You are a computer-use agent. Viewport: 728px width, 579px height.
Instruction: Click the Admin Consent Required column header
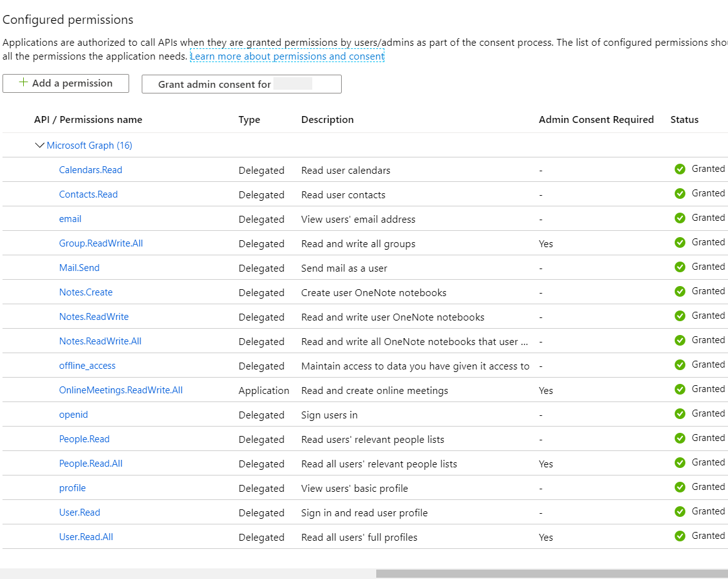[x=596, y=120]
